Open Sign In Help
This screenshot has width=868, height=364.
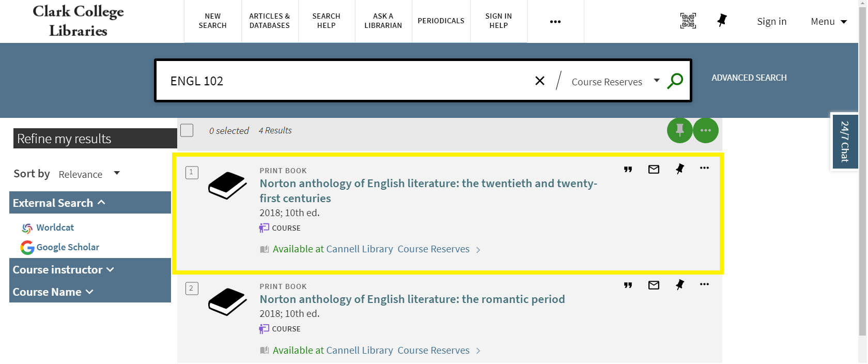[499, 21]
